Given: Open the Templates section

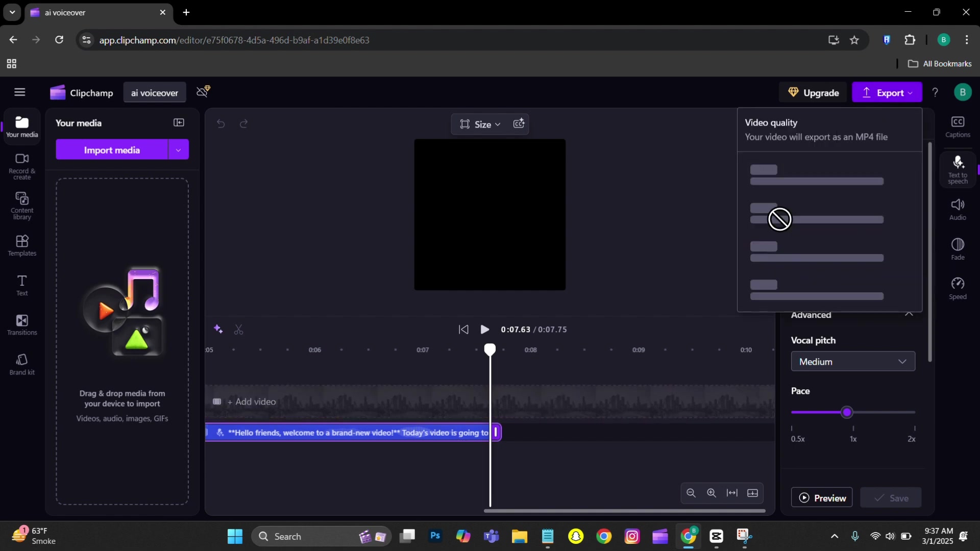Looking at the screenshot, I should pyautogui.click(x=21, y=245).
